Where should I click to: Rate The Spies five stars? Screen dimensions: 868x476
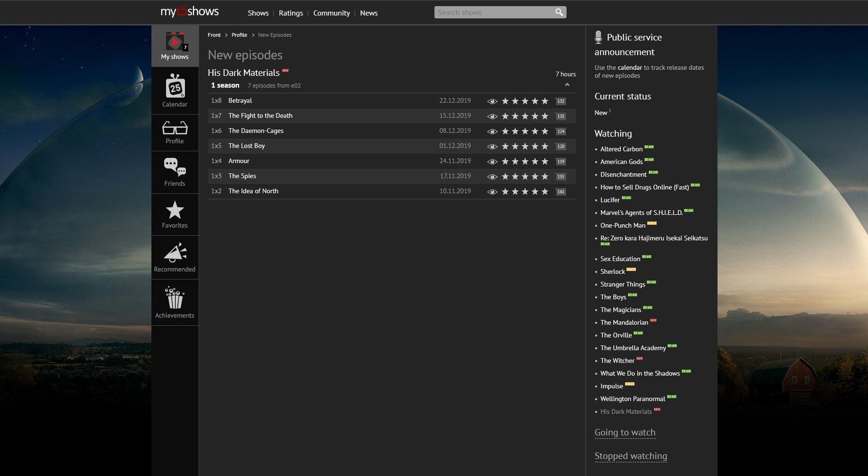click(545, 176)
